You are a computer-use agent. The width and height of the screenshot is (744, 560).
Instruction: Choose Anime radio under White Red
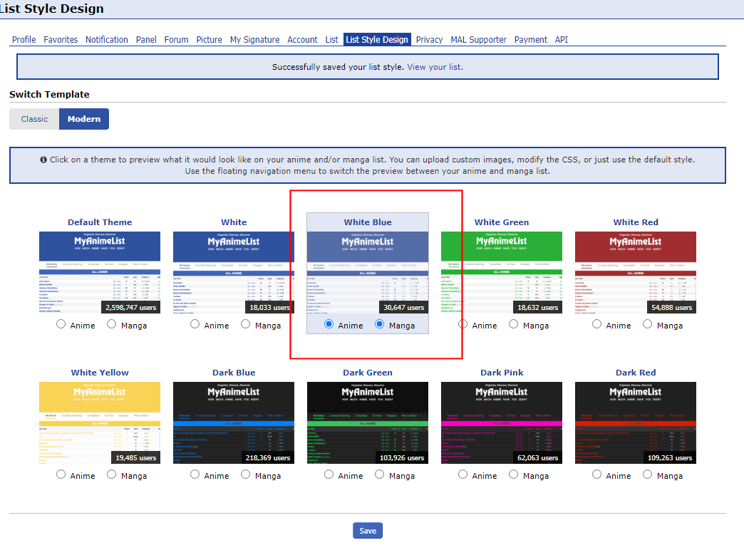(596, 324)
